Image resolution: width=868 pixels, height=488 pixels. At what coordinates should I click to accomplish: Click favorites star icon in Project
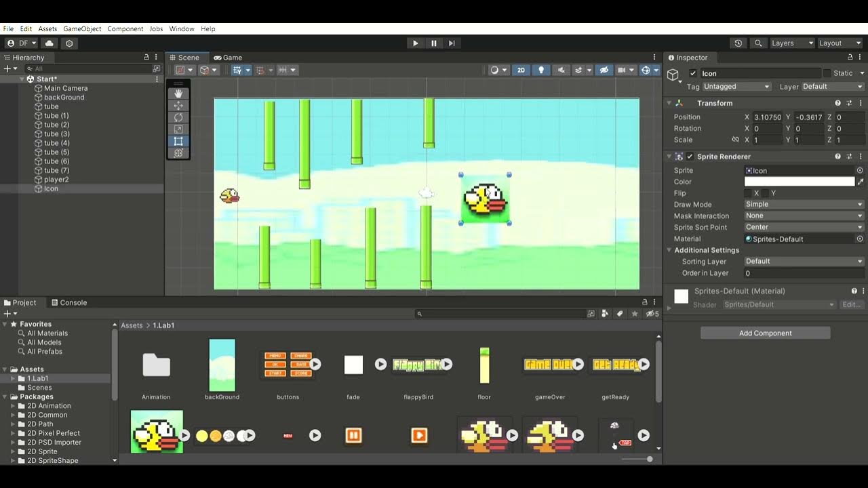click(x=635, y=314)
